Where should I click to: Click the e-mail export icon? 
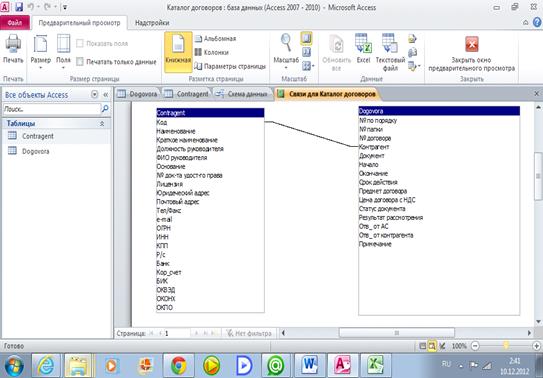coord(412,53)
